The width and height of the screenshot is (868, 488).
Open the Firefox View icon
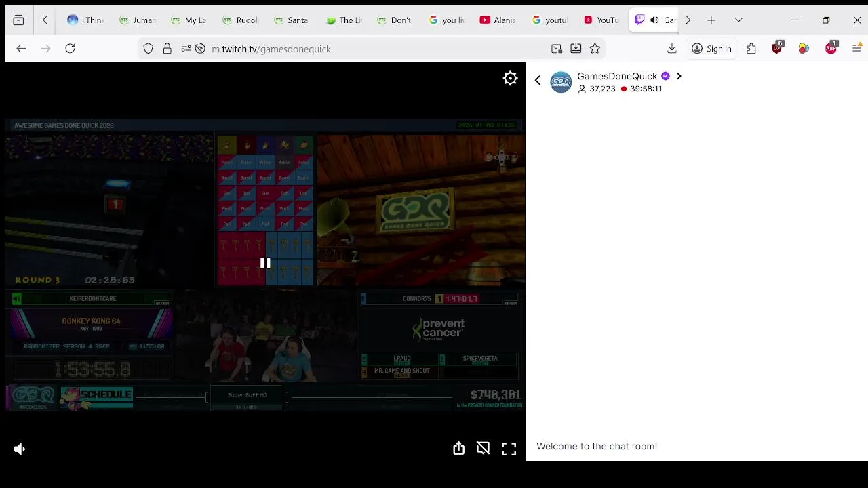pyautogui.click(x=18, y=20)
